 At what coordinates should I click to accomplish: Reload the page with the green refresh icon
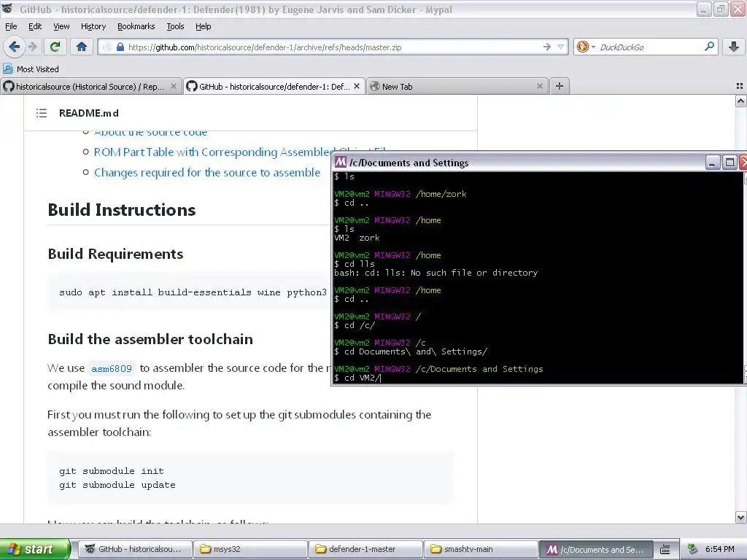55,47
